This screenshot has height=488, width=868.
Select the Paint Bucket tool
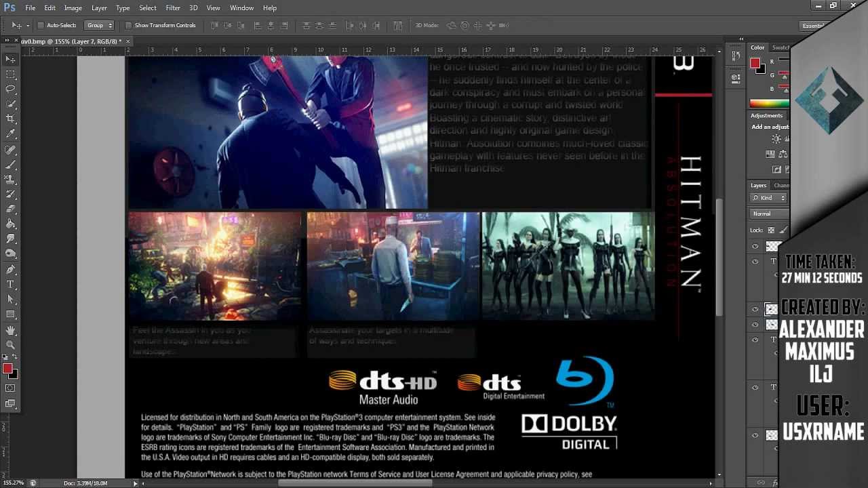11,224
